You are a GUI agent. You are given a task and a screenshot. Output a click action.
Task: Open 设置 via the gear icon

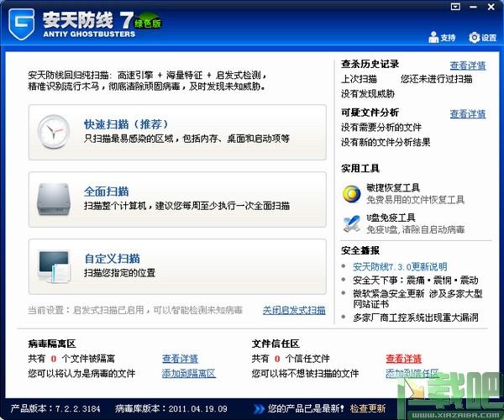click(x=474, y=38)
